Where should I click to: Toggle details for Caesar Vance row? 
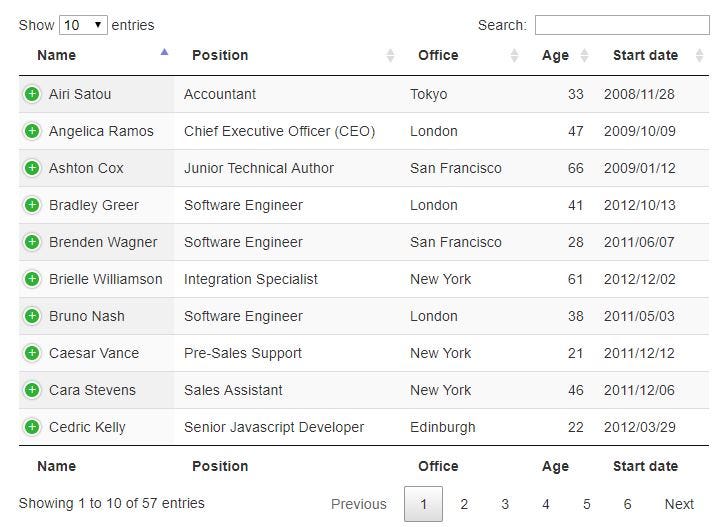[x=32, y=353]
